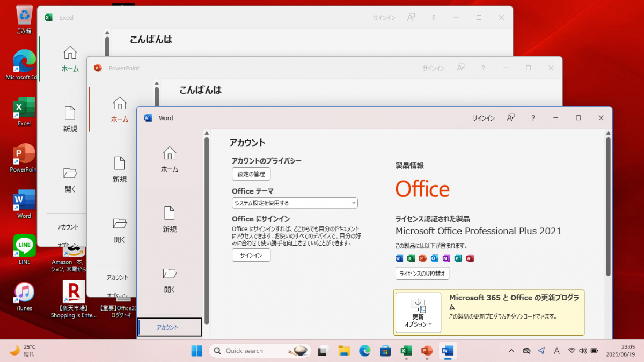Open Task View on taskbar
This screenshot has height=362, width=644.
click(x=323, y=351)
